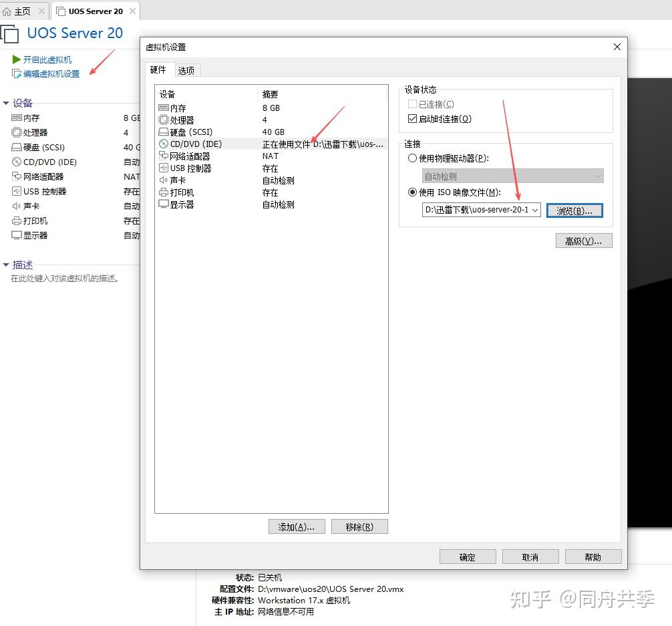Click the 浏览(B) button
The height and width of the screenshot is (626, 672).
tap(574, 210)
